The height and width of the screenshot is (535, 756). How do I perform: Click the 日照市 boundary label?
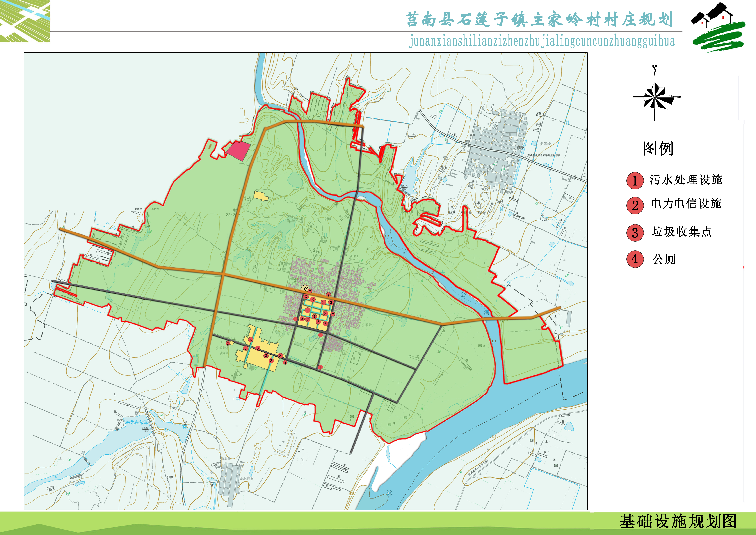[138, 209]
